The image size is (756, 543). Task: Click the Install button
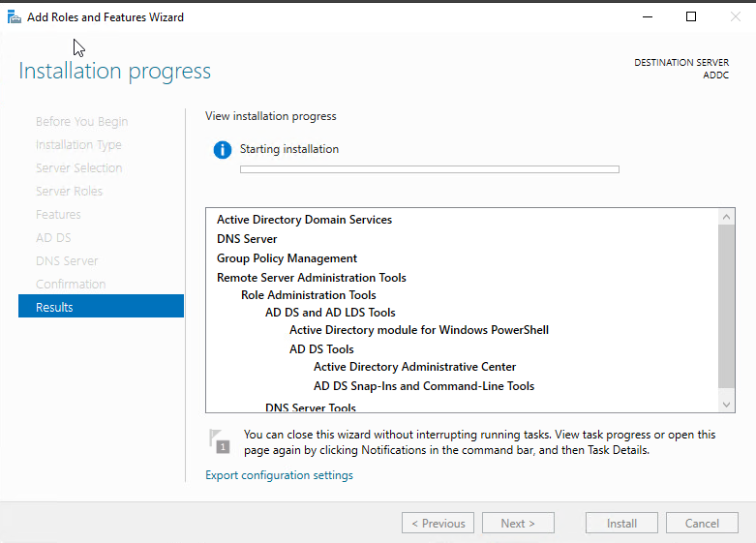[x=621, y=524]
